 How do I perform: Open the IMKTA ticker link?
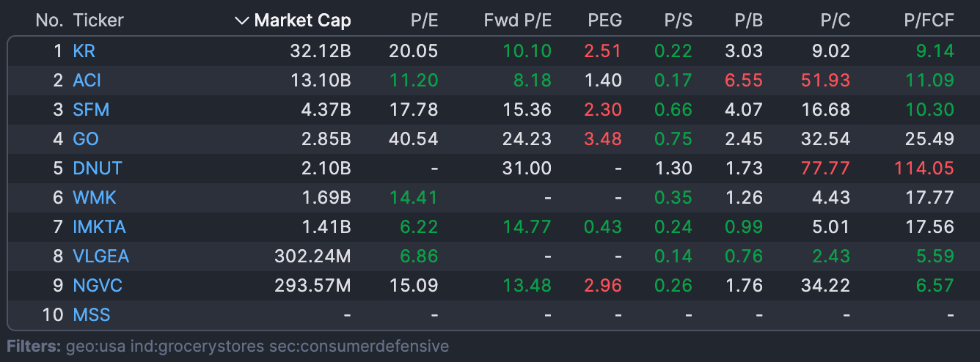point(99,227)
